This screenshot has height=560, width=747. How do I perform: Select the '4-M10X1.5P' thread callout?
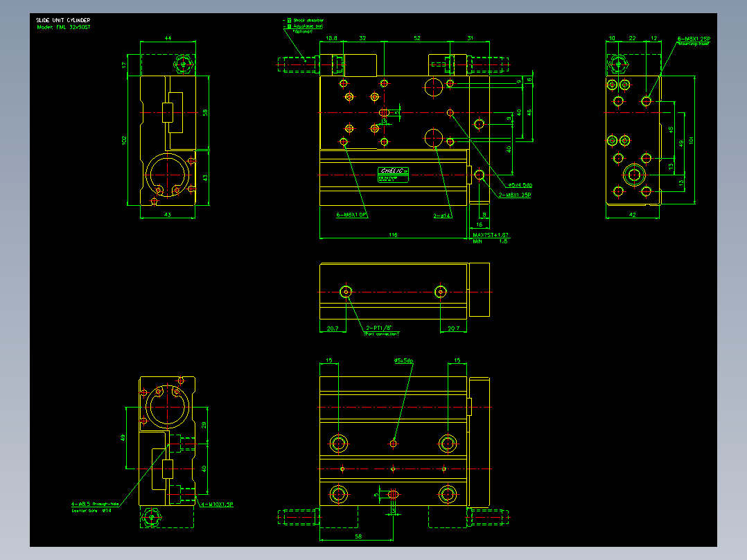click(218, 505)
